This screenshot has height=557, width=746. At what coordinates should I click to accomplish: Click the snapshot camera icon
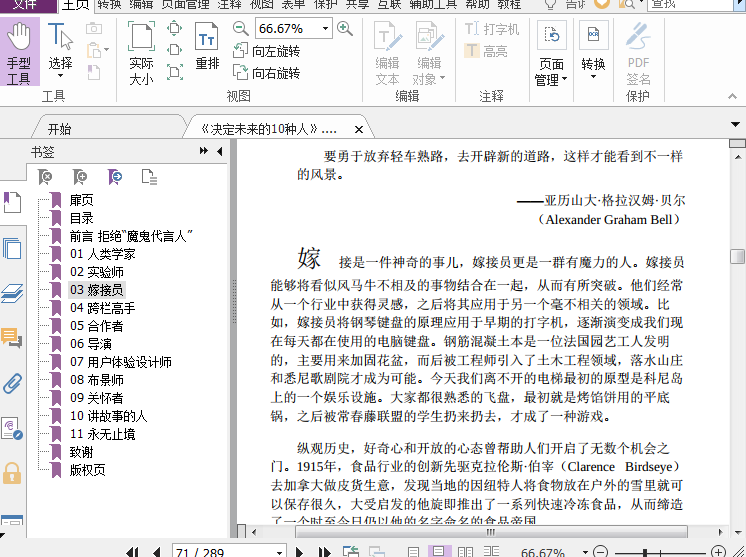tap(94, 29)
